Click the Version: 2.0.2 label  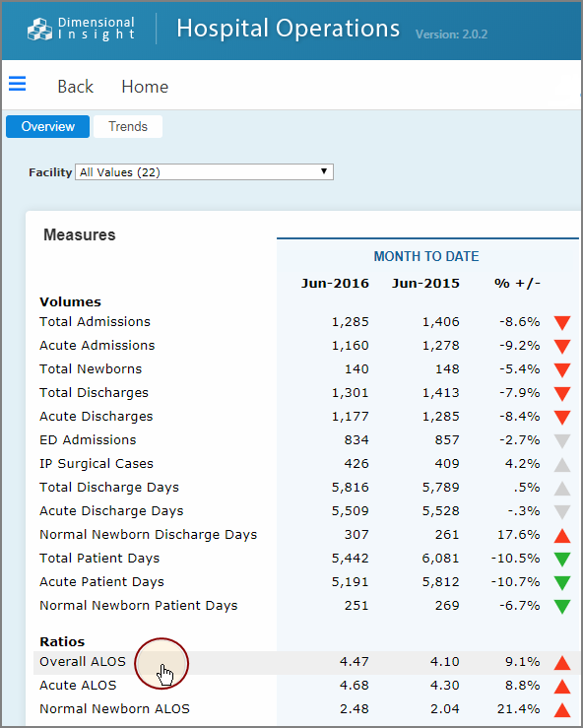(x=451, y=34)
